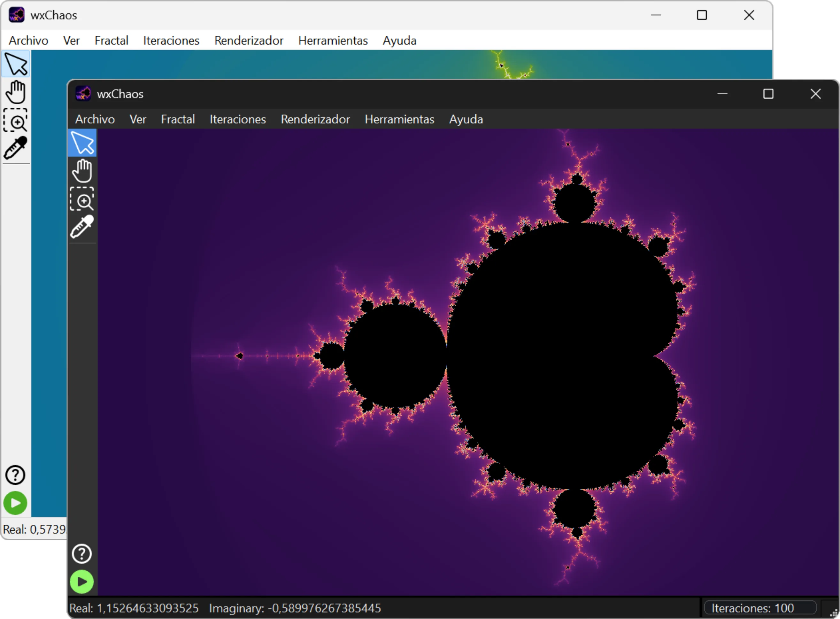Open Iteraciones menu in dark window
Screen dimensions: 840x619
238,119
